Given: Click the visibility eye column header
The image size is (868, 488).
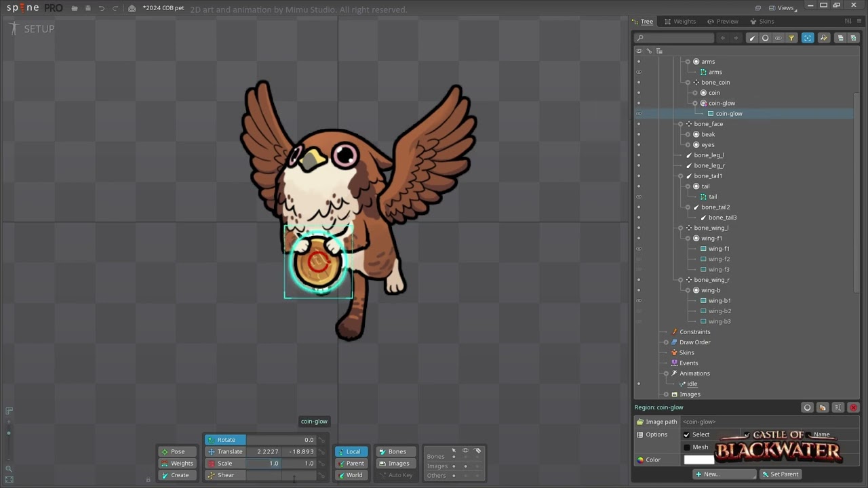Looking at the screenshot, I should [638, 51].
